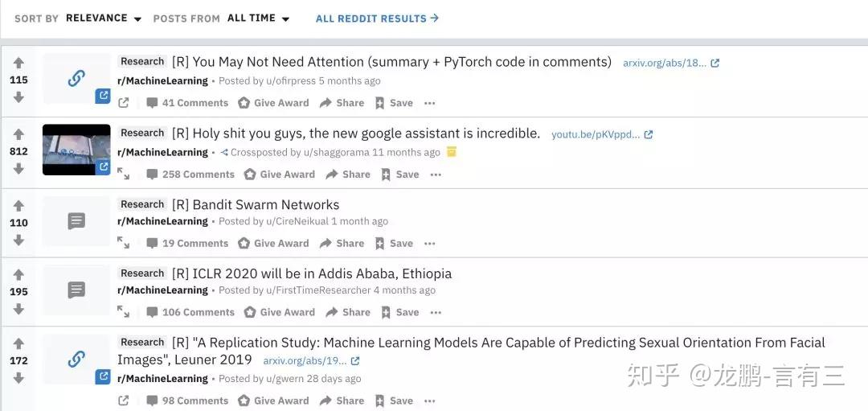Open user FirstTimeResearcher's profile
Image resolution: width=868 pixels, height=411 pixels.
tap(318, 290)
